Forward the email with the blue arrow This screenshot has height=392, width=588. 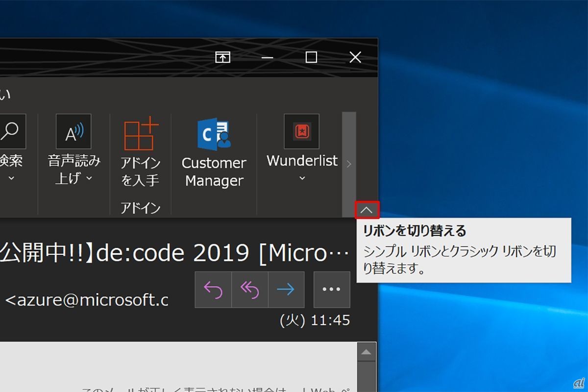pyautogui.click(x=286, y=290)
